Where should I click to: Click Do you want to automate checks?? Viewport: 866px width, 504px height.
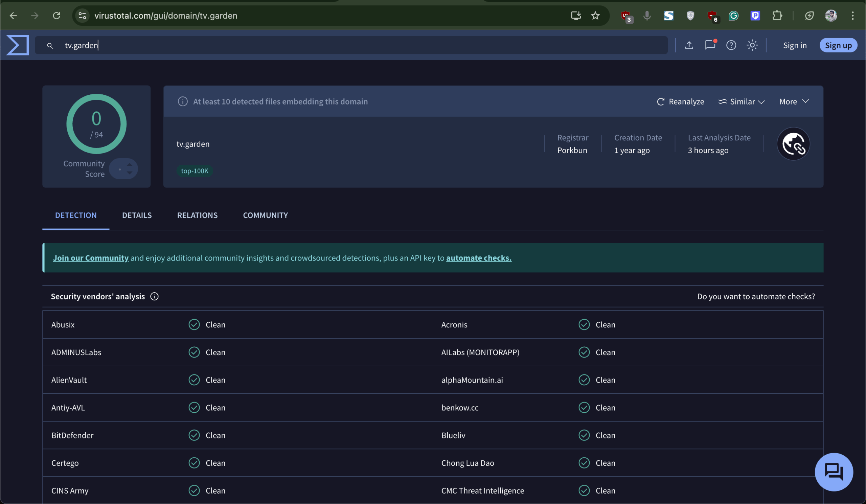(756, 296)
